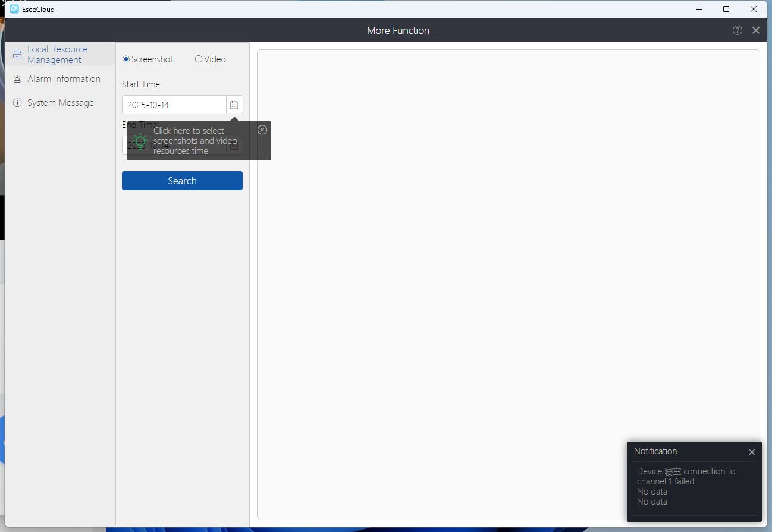Go to Alarm Information

[x=63, y=79]
